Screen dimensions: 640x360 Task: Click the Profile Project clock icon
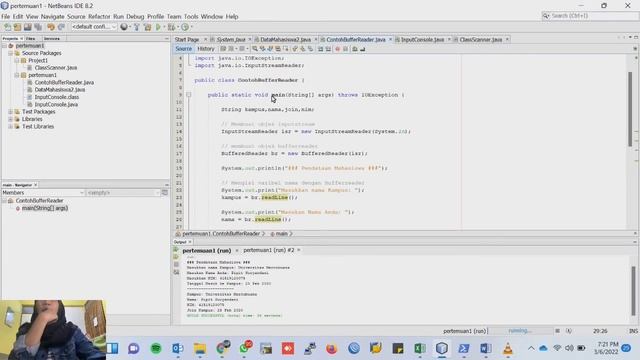point(185,27)
